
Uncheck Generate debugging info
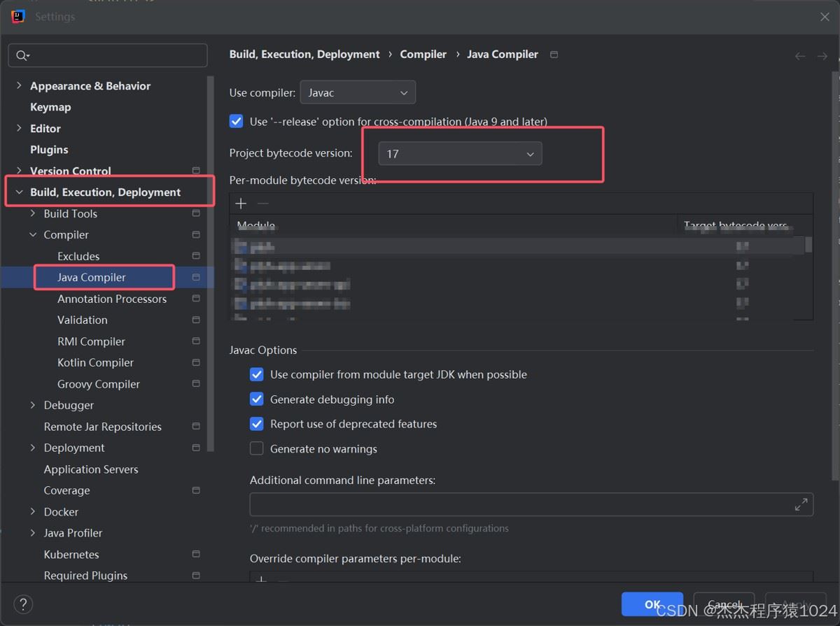click(x=257, y=399)
